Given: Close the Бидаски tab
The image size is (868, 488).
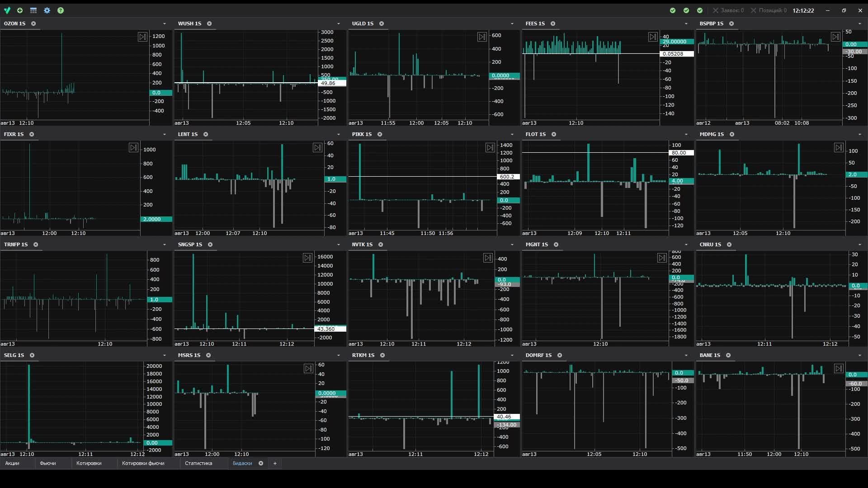Looking at the screenshot, I should 261,463.
